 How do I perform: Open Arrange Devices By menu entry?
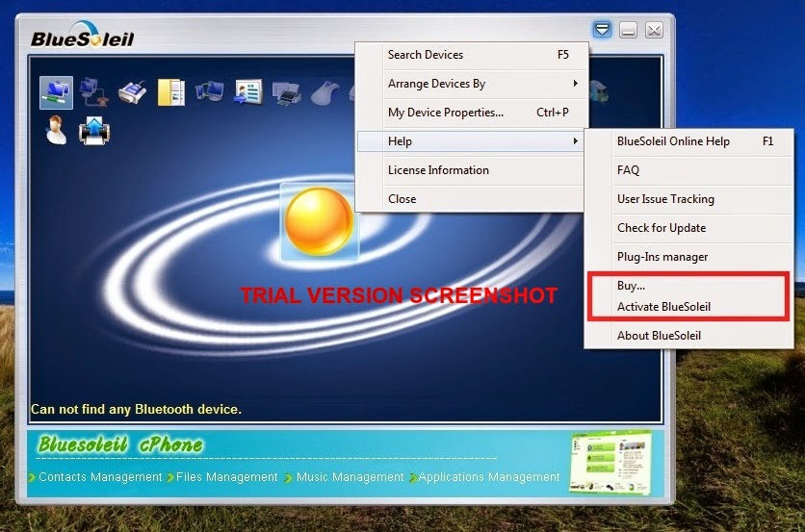[471, 84]
